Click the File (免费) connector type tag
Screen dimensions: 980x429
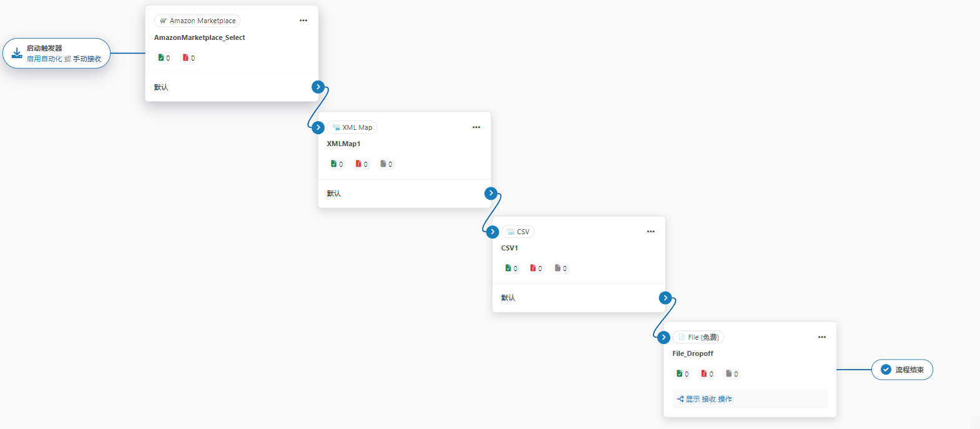698,337
